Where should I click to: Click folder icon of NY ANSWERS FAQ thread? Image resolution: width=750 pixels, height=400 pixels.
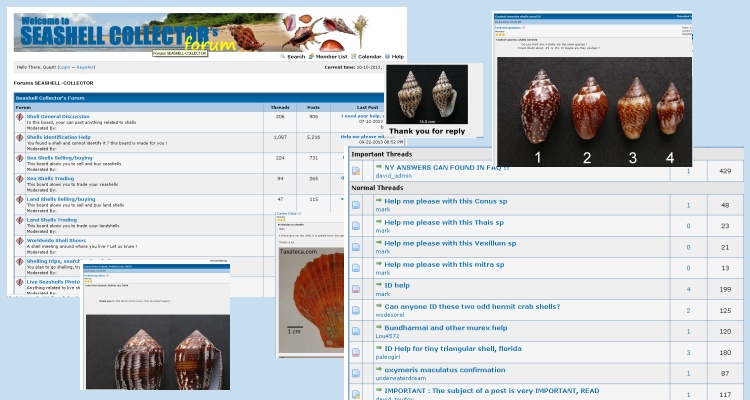coord(356,171)
